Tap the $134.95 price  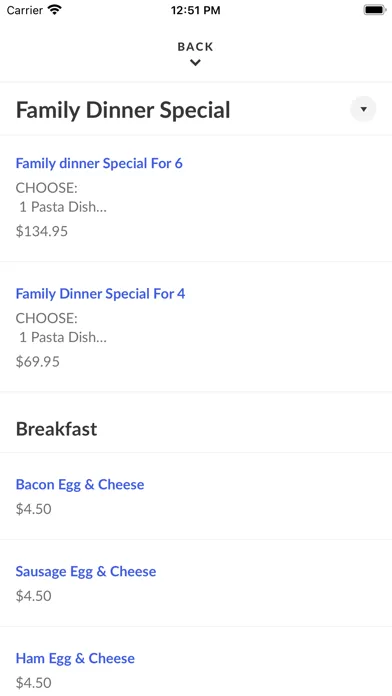click(42, 231)
